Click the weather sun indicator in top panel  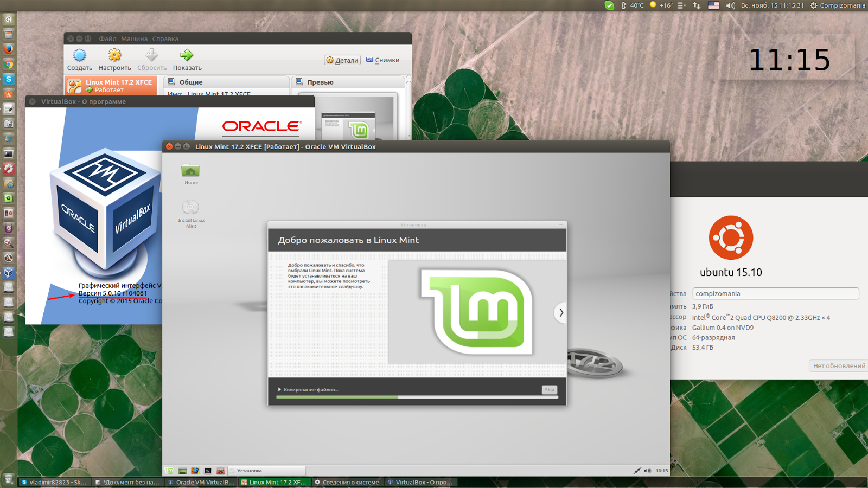pos(653,5)
